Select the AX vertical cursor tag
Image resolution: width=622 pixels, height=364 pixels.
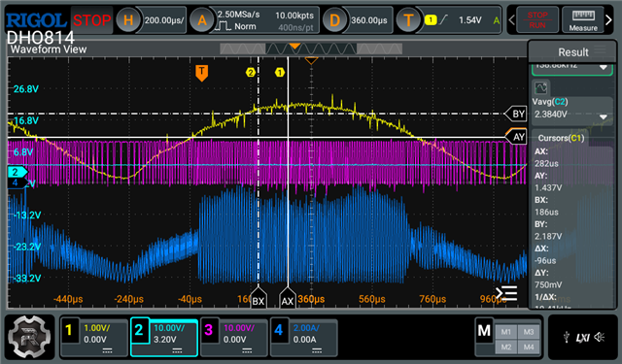tap(288, 299)
